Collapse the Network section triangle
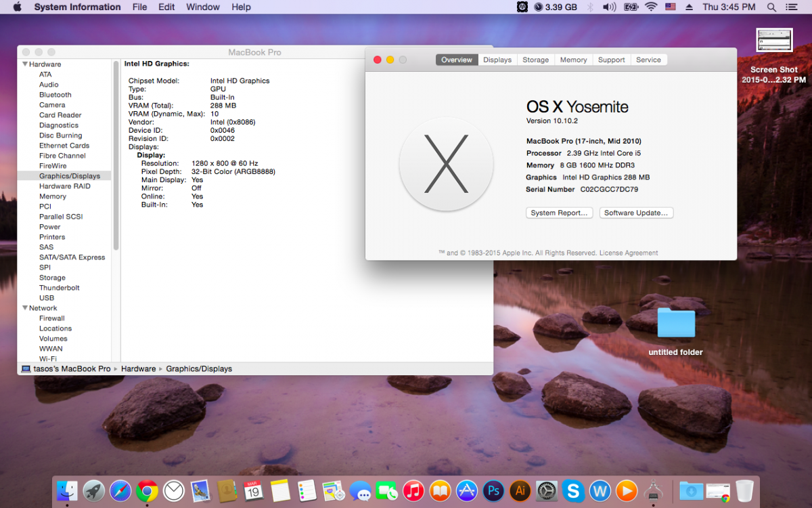 (24, 308)
